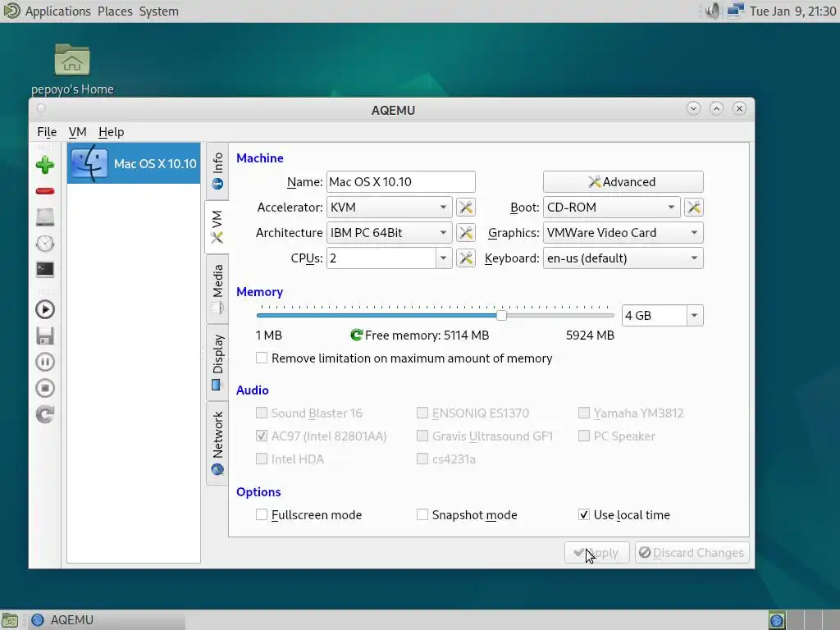
Task: Toggle Yamaha YM3812 checkbox
Action: click(584, 413)
